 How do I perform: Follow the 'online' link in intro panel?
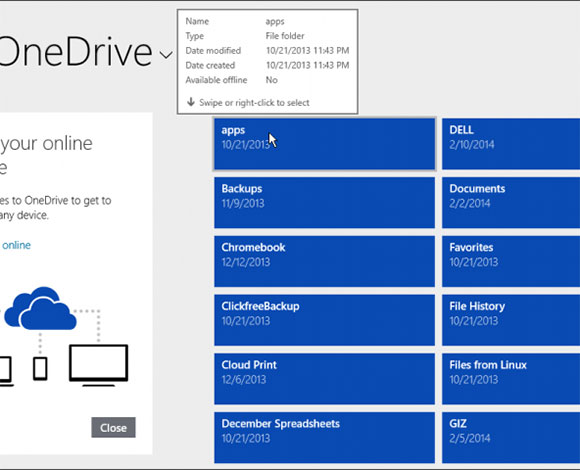pos(16,245)
